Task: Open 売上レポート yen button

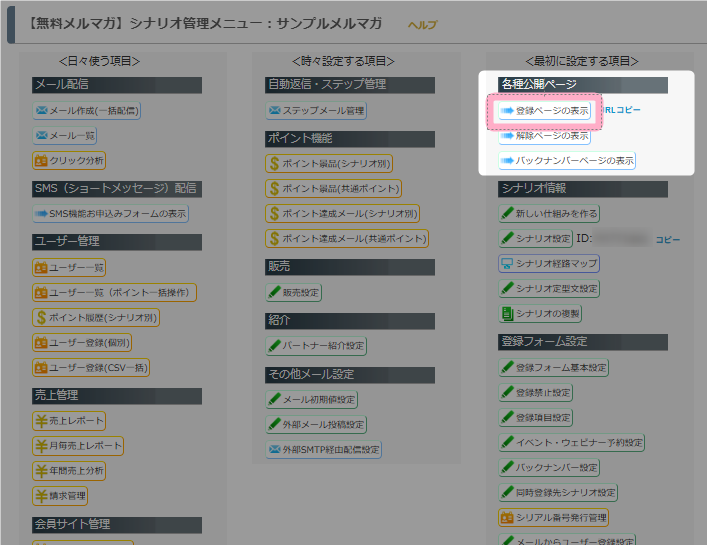Action: (69, 421)
